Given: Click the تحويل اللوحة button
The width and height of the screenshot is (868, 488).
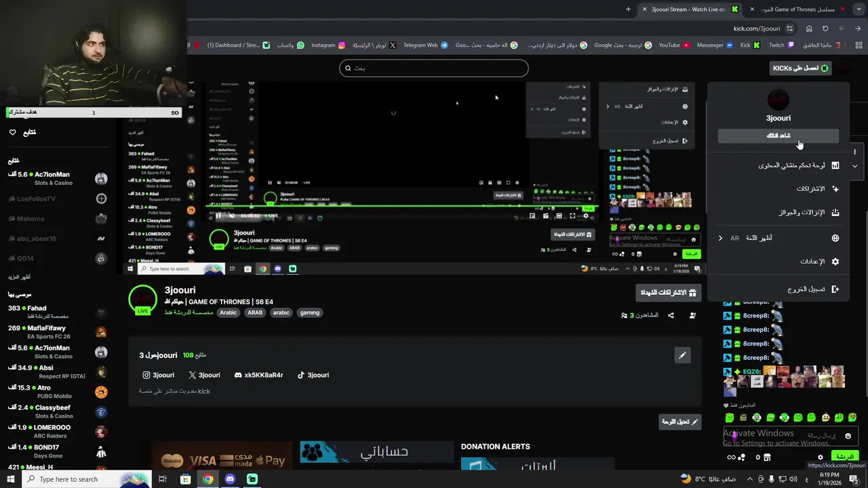Looking at the screenshot, I should click(x=679, y=422).
